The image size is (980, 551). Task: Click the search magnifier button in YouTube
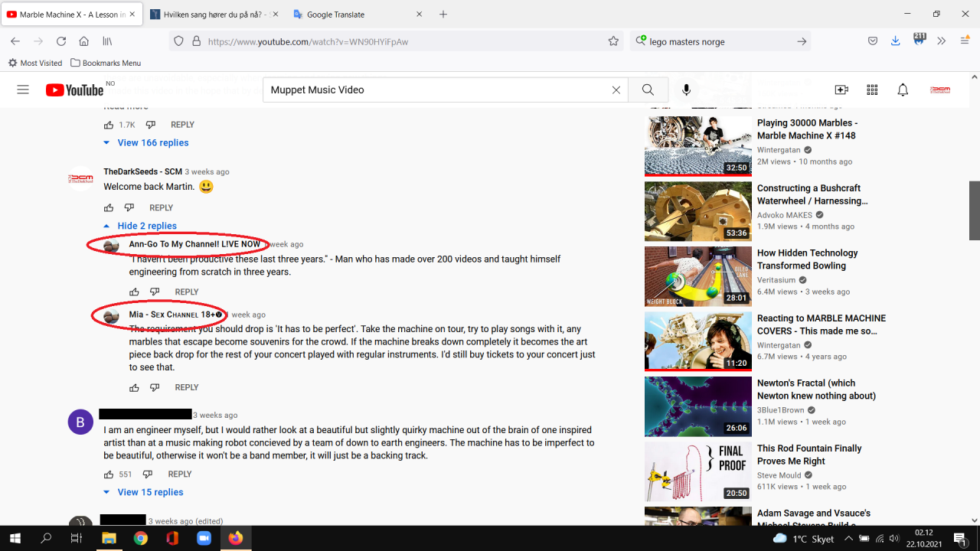(648, 90)
